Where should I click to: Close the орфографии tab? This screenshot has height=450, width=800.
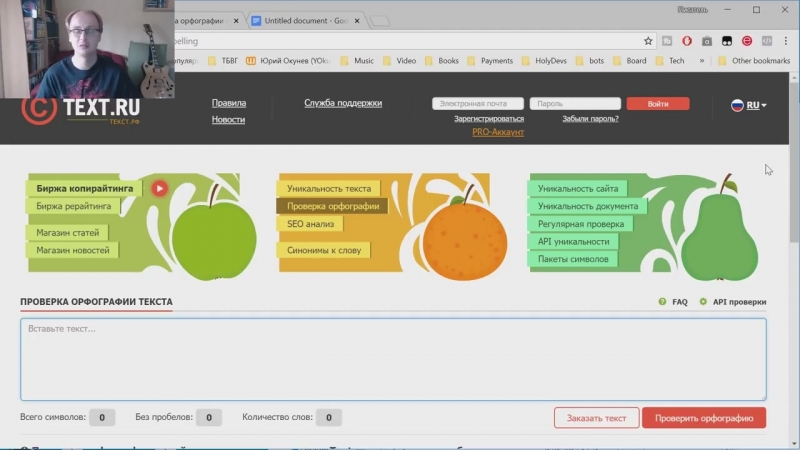tap(236, 21)
